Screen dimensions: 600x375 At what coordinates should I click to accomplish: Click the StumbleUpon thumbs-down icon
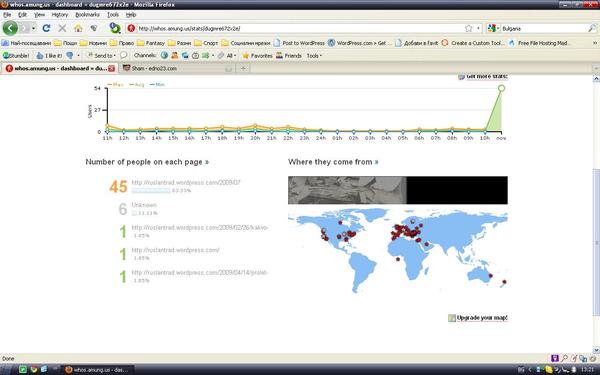pyautogui.click(x=70, y=55)
